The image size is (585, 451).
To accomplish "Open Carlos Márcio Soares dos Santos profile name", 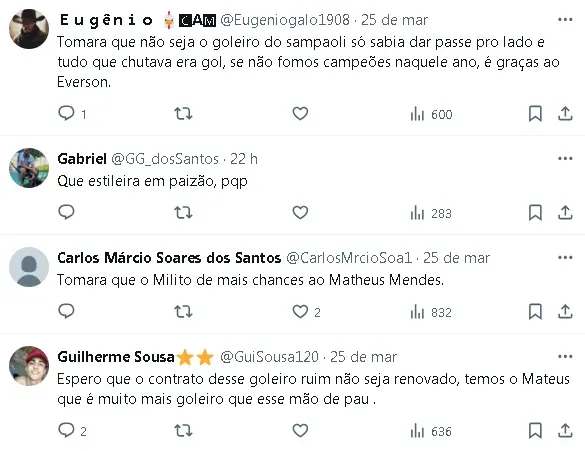I will click(x=169, y=258).
